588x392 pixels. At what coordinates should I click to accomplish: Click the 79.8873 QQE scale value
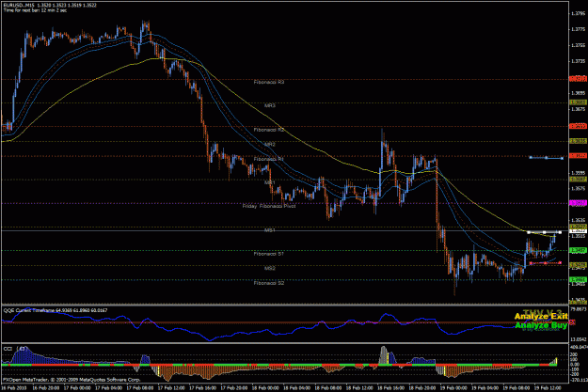[578, 309]
